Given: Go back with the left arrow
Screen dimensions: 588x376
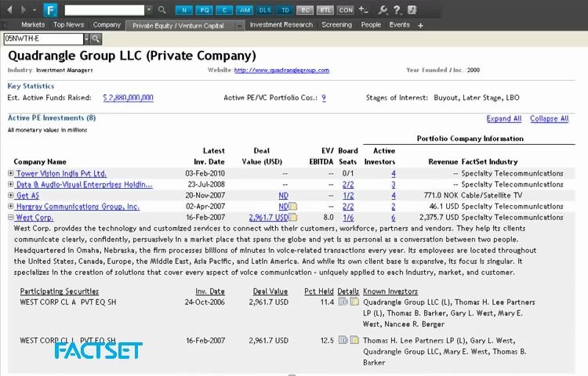Looking at the screenshot, I should (9, 9).
